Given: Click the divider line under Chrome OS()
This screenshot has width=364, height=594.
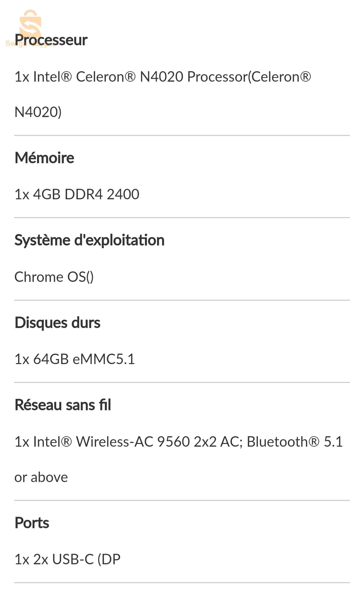Looking at the screenshot, I should [182, 300].
